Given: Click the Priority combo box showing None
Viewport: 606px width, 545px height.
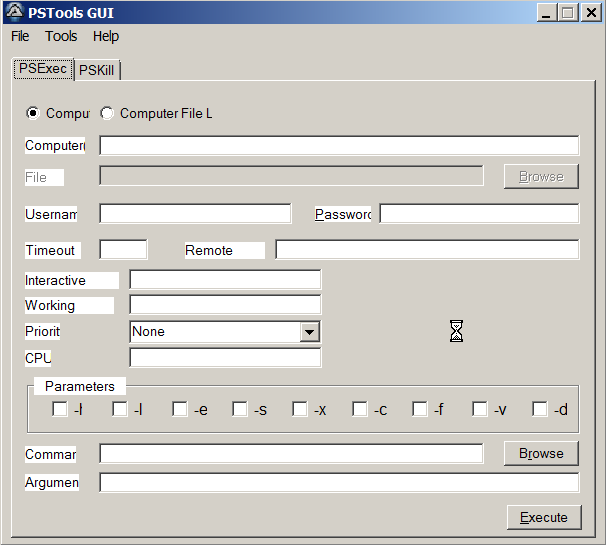Looking at the screenshot, I should (x=225, y=332).
